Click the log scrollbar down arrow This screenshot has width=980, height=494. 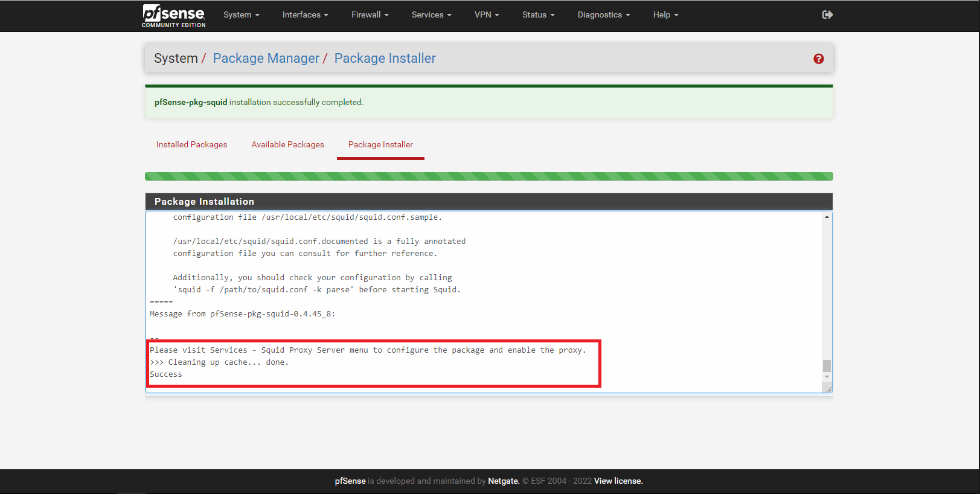827,377
